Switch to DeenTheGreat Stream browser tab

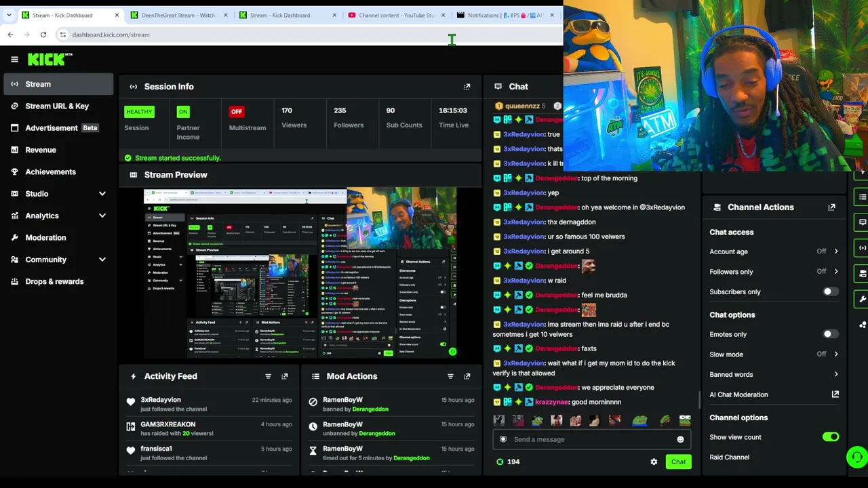(x=180, y=15)
